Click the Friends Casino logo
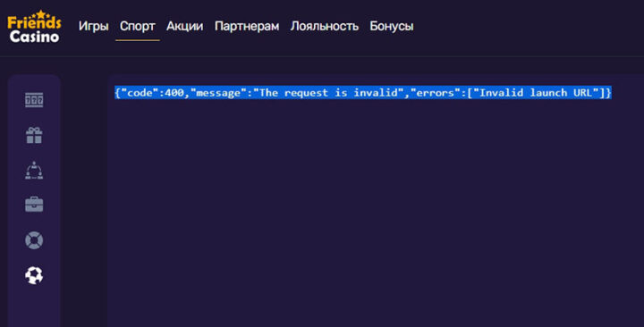644x327 pixels. click(x=35, y=26)
